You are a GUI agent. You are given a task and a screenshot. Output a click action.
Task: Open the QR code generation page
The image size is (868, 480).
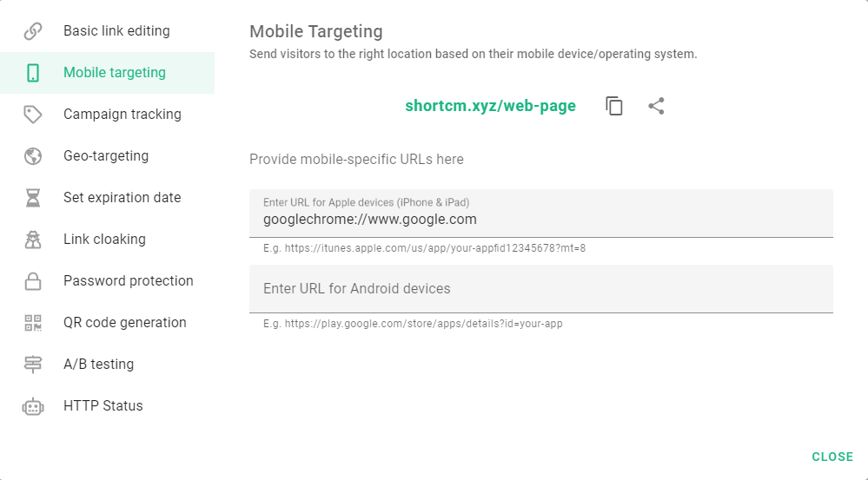(125, 323)
